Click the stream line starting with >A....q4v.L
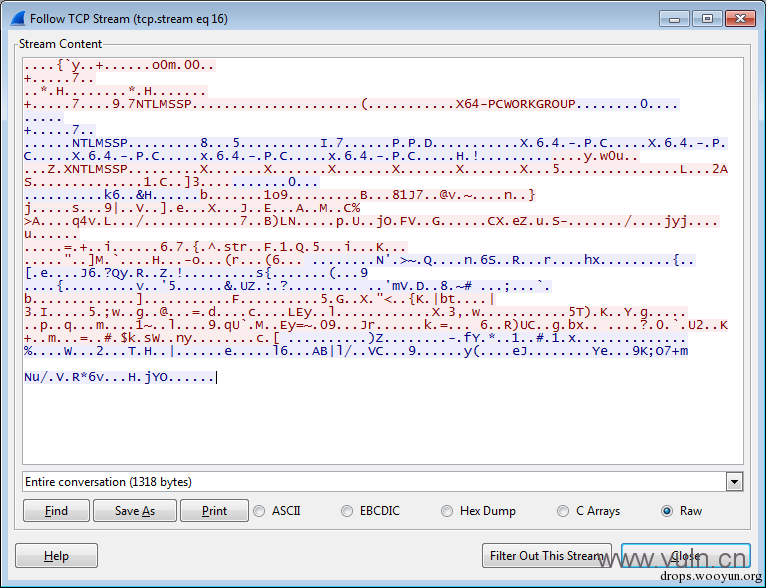Screen dimensions: 766x588 coord(371,221)
